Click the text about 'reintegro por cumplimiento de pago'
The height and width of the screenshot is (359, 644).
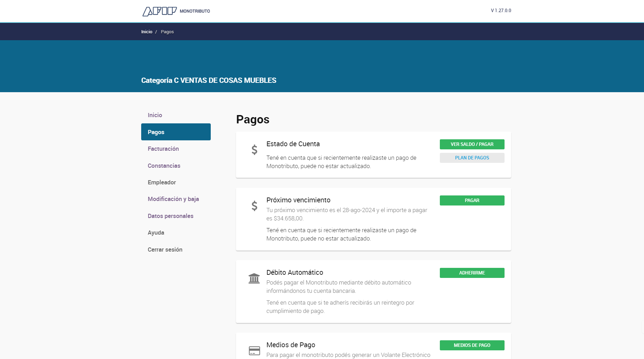click(x=340, y=307)
